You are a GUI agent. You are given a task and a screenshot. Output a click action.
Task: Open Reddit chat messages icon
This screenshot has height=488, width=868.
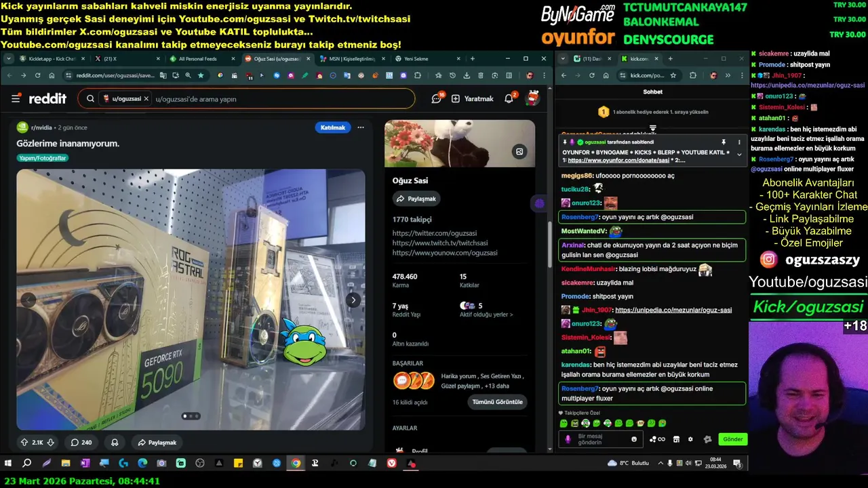pos(437,99)
